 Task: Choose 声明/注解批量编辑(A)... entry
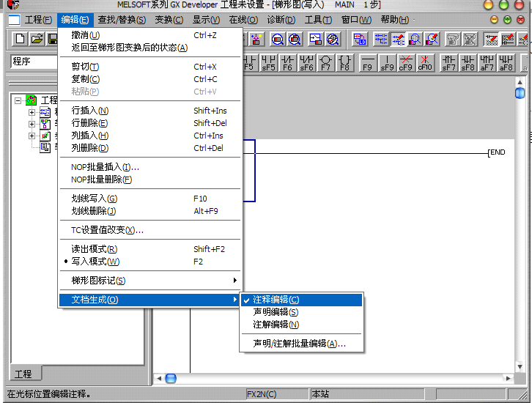301,344
